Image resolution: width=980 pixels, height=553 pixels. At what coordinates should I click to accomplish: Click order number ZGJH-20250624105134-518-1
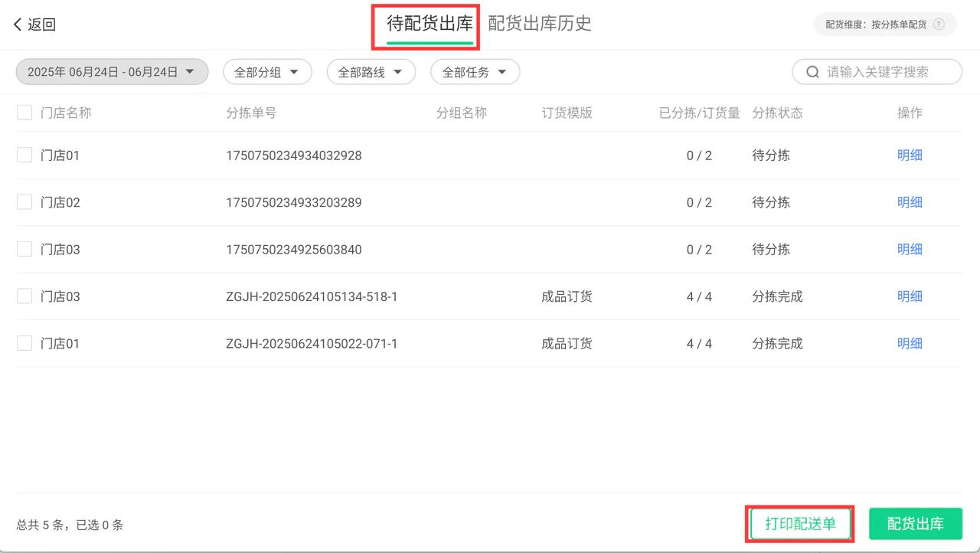pos(312,296)
